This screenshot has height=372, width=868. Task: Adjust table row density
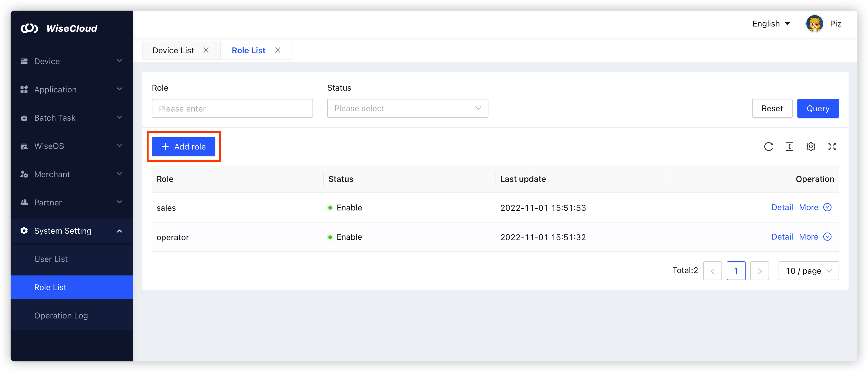point(789,147)
